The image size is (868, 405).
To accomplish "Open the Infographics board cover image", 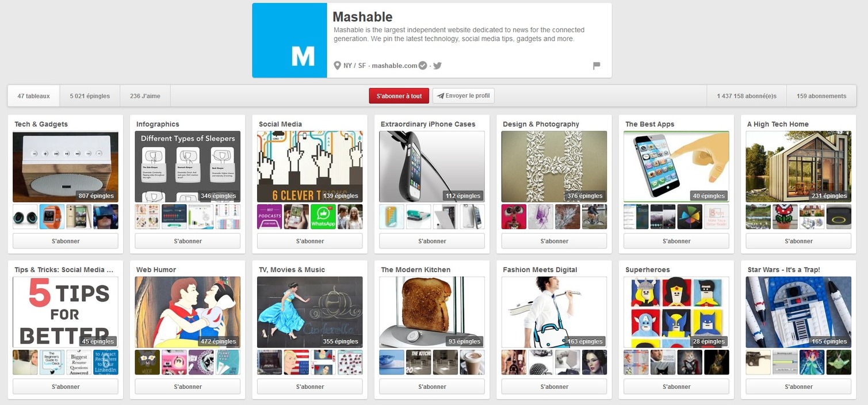I will click(x=188, y=167).
